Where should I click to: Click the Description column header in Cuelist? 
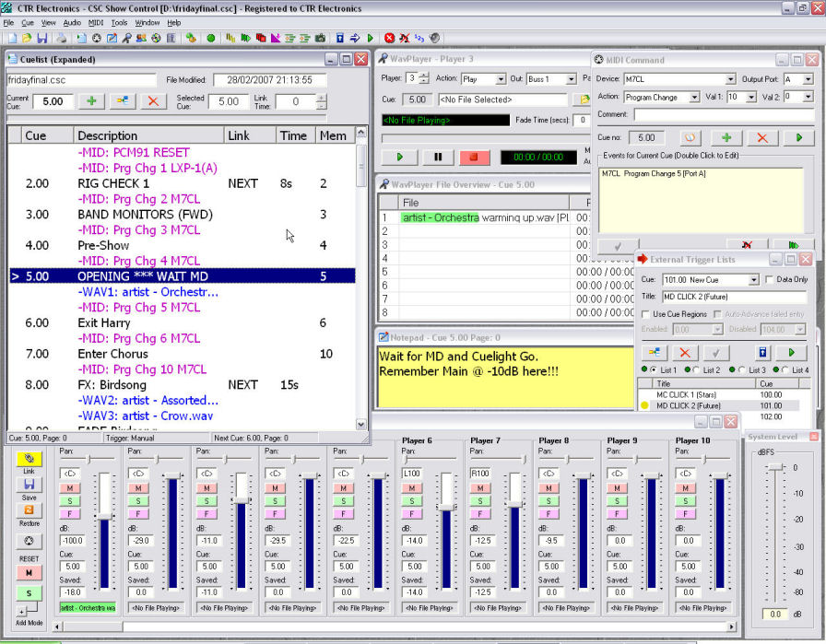coord(148,135)
